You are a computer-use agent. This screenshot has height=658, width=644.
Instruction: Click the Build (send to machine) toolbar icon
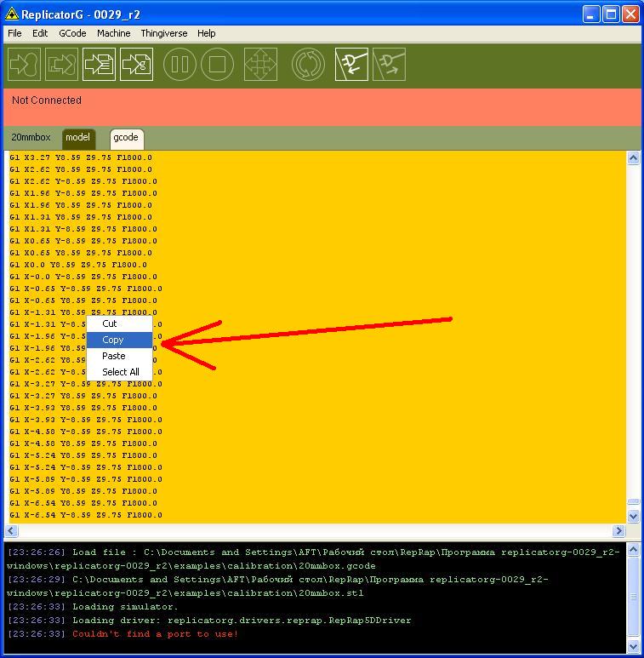point(25,64)
